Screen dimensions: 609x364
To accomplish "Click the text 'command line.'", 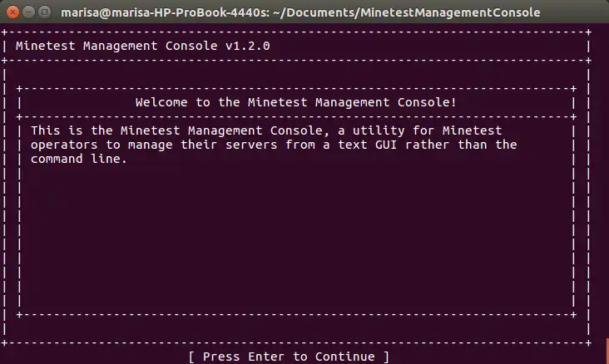I will pos(79,159).
